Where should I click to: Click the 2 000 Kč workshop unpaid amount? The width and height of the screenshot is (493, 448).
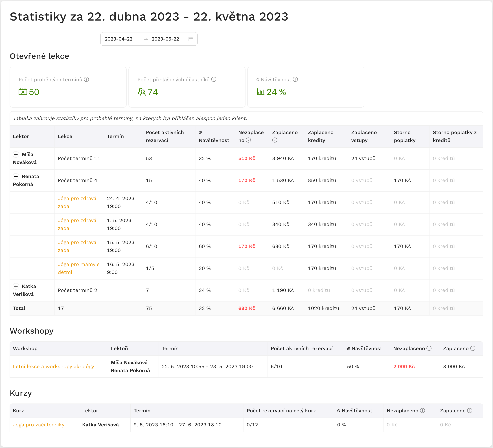[x=404, y=366]
